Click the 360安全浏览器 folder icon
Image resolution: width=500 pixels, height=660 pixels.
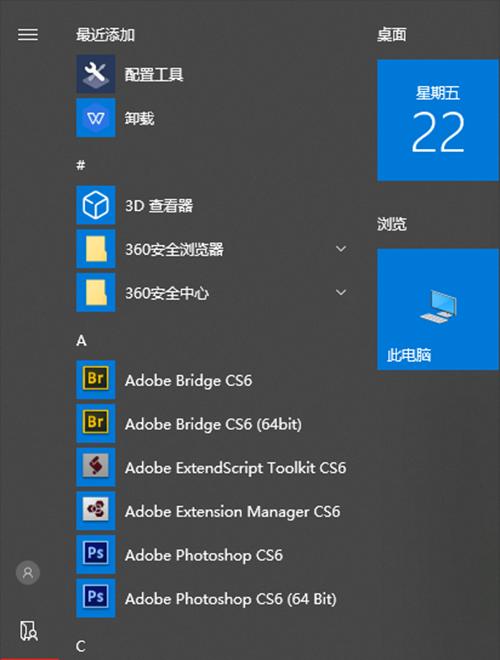[x=96, y=249]
